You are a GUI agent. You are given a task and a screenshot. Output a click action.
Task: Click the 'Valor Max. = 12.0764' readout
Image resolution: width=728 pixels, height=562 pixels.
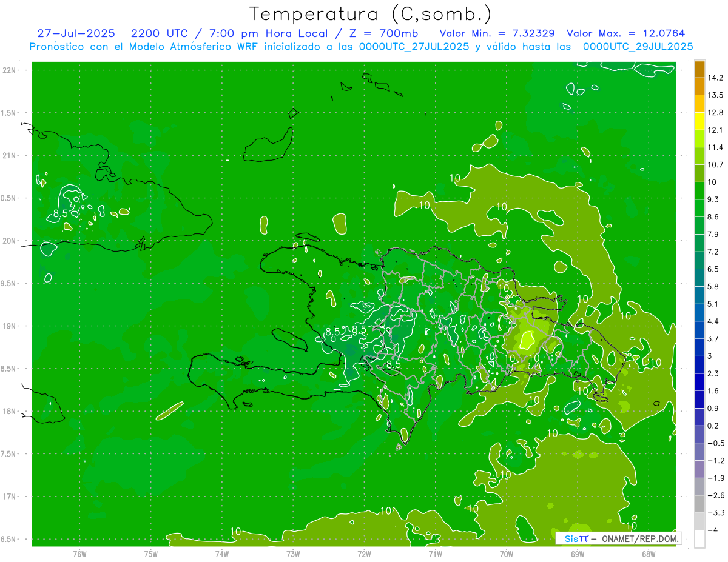[627, 34]
